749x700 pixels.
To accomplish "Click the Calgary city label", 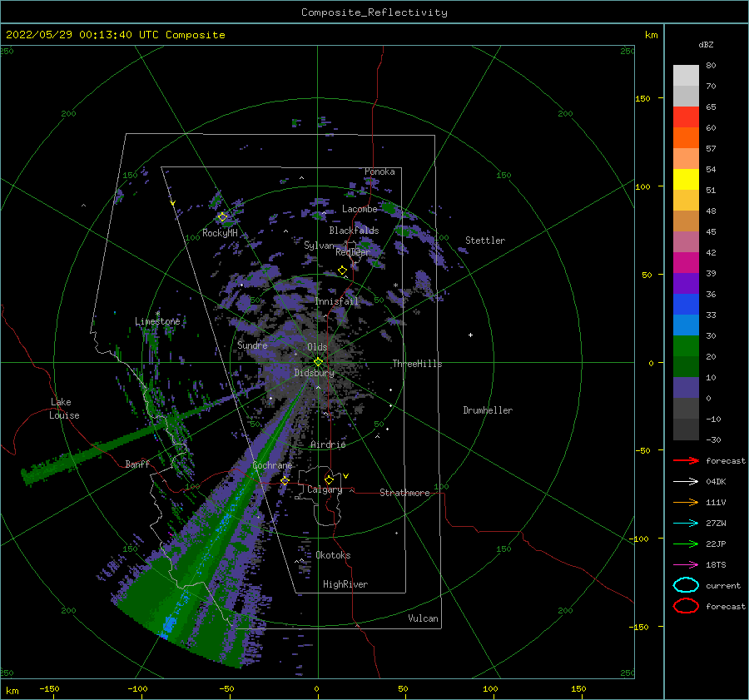I will pyautogui.click(x=325, y=489).
